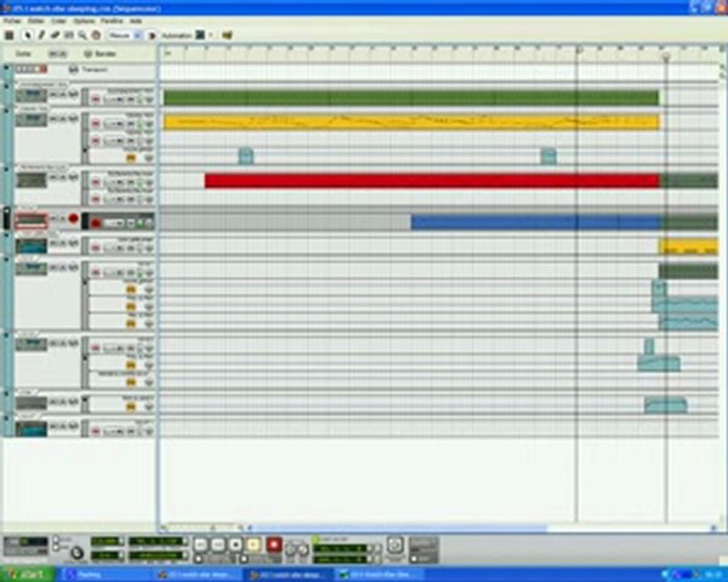The height and width of the screenshot is (582, 728).
Task: Click the tempo display field
Action: 105,542
